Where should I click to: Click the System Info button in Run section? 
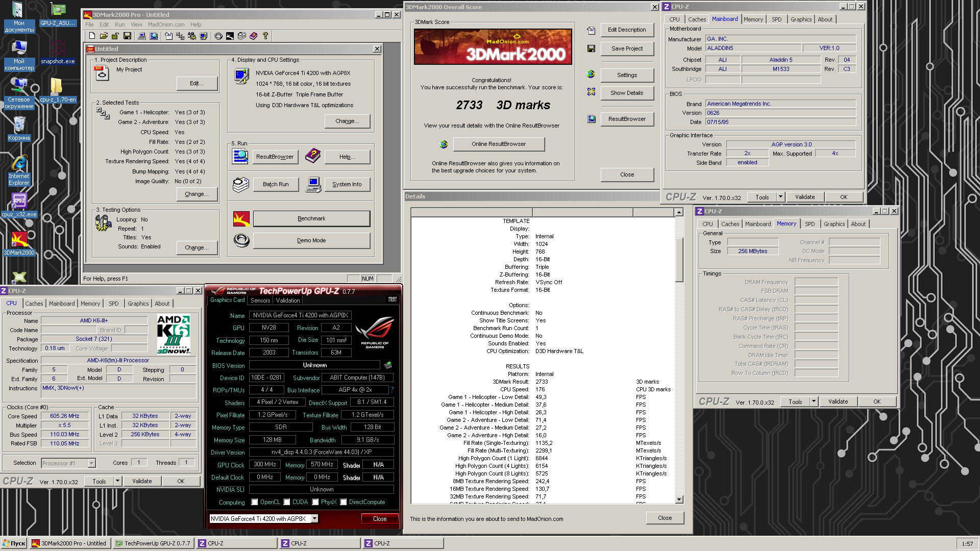pos(347,184)
